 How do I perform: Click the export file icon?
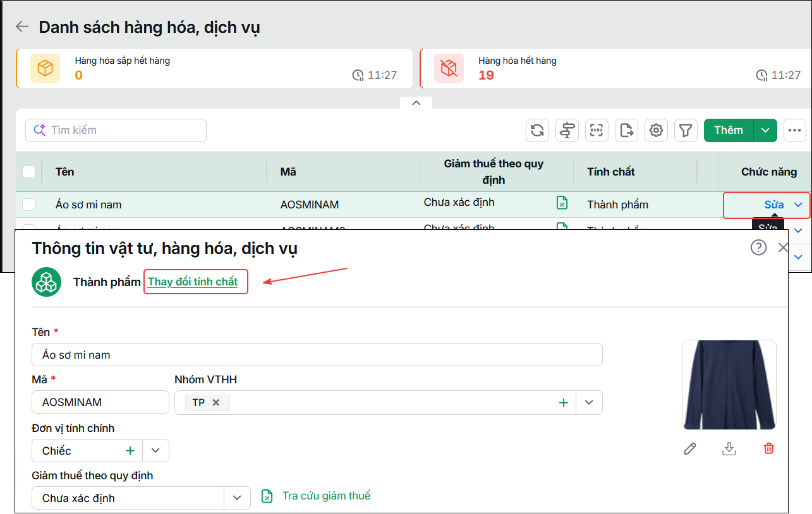click(626, 130)
